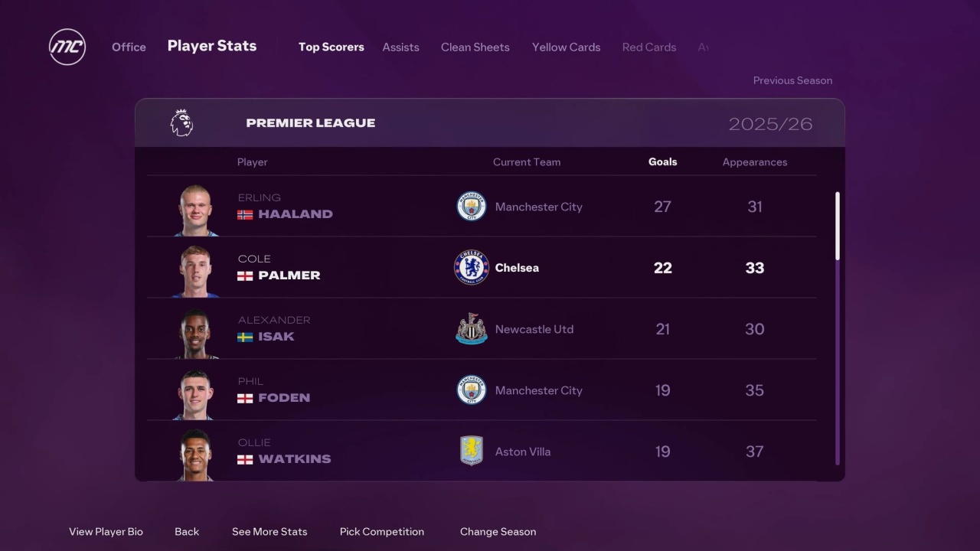Click the Norway flag beside Haaland
Image resolution: width=980 pixels, height=551 pixels.
[245, 215]
